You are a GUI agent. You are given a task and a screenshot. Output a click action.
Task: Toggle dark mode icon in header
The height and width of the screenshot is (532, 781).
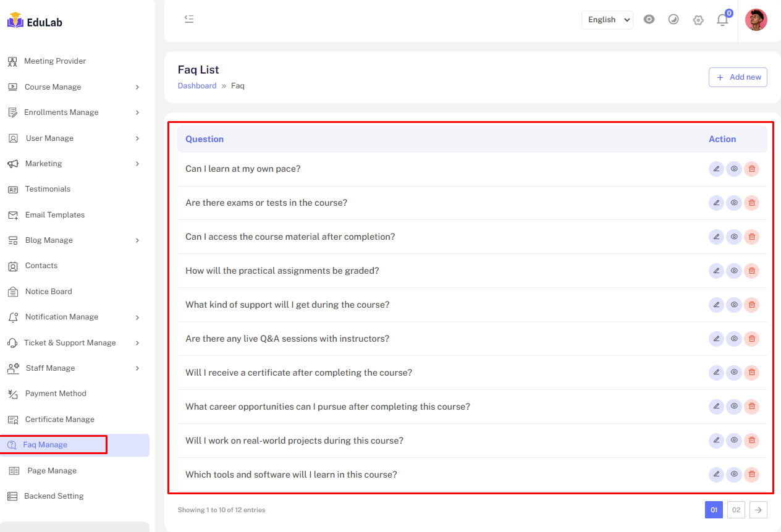click(673, 20)
